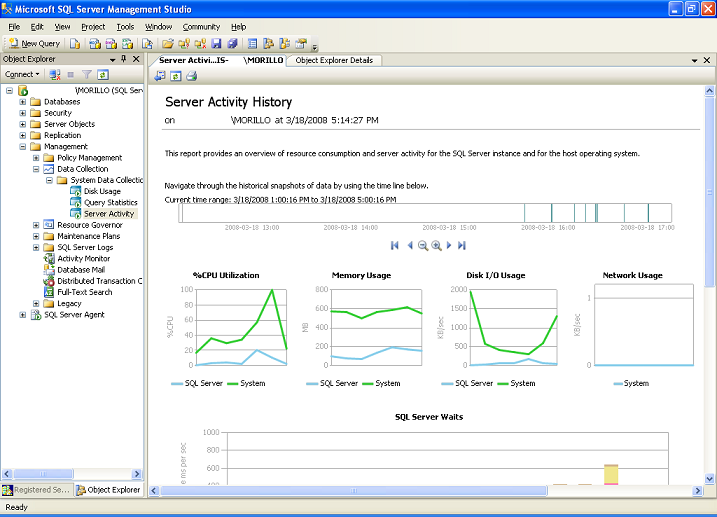Click the New Query toolbar button
The height and width of the screenshot is (517, 717).
coord(34,44)
